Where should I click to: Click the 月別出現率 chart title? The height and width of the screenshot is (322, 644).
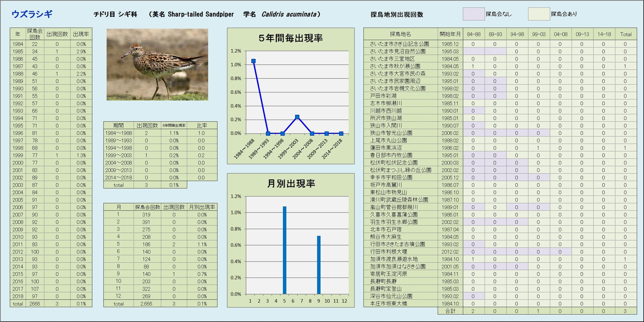(291, 184)
